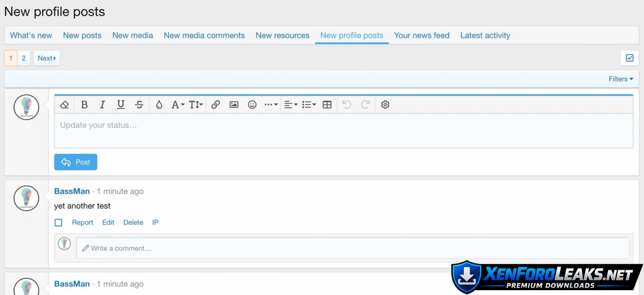Apply strikethrough formatting
The height and width of the screenshot is (295, 644).
(139, 105)
